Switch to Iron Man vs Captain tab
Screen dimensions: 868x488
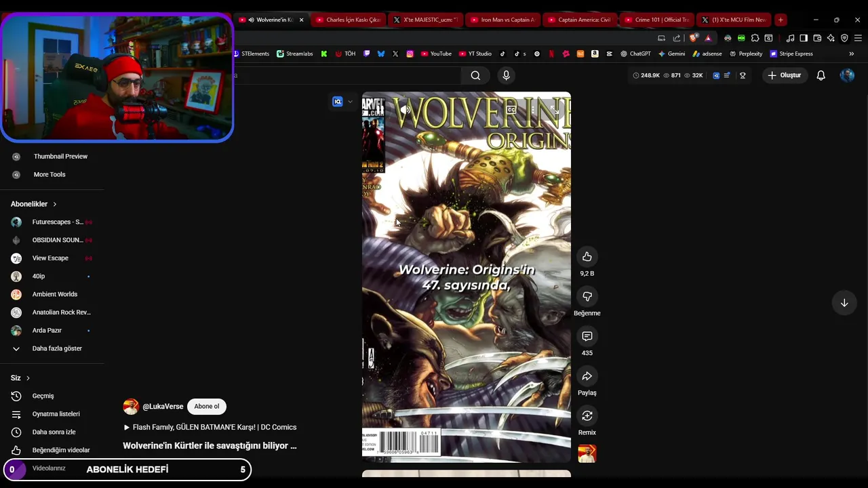tap(504, 20)
